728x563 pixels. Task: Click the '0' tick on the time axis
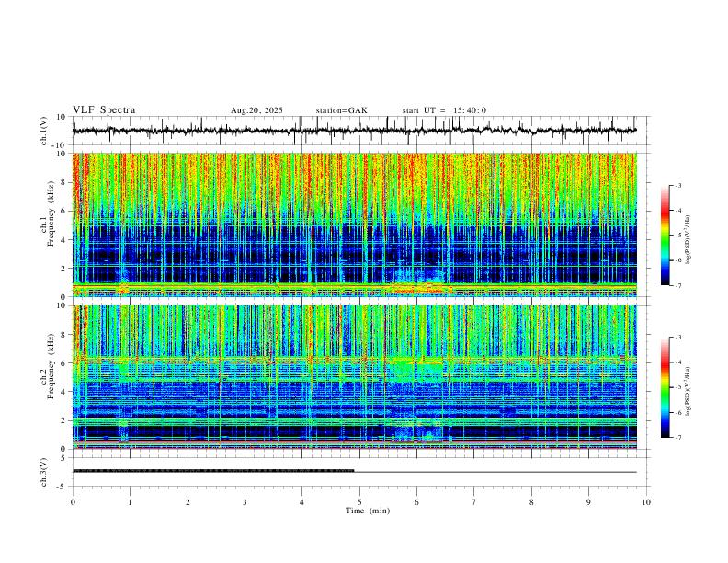[x=73, y=502]
